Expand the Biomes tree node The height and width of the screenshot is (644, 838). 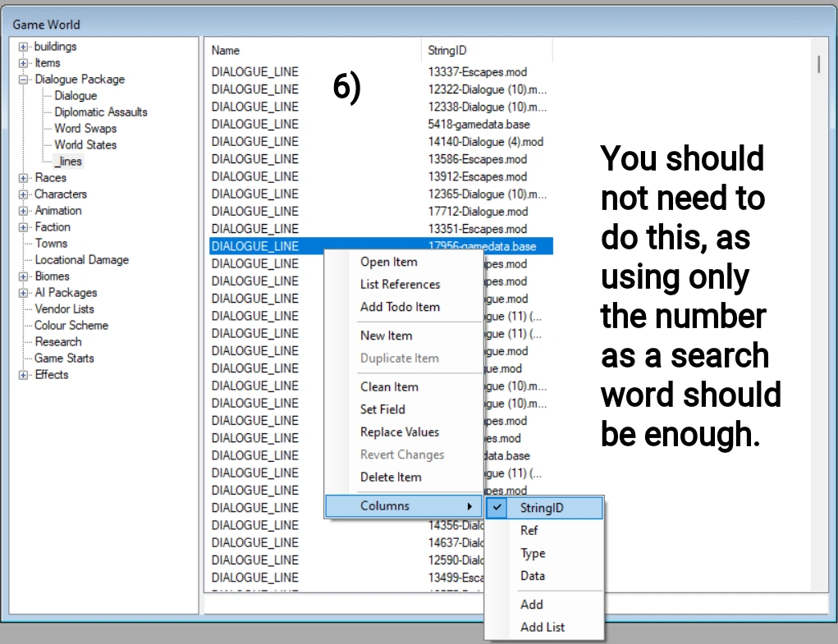click(23, 276)
